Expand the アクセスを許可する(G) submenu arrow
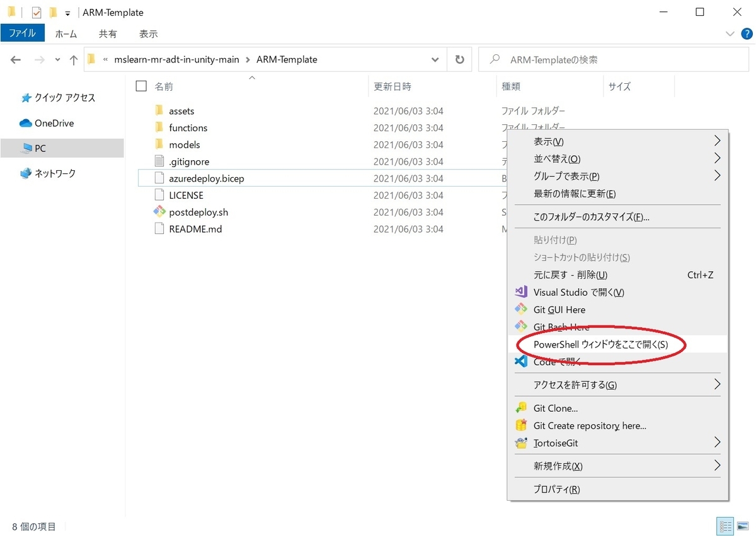 click(717, 384)
